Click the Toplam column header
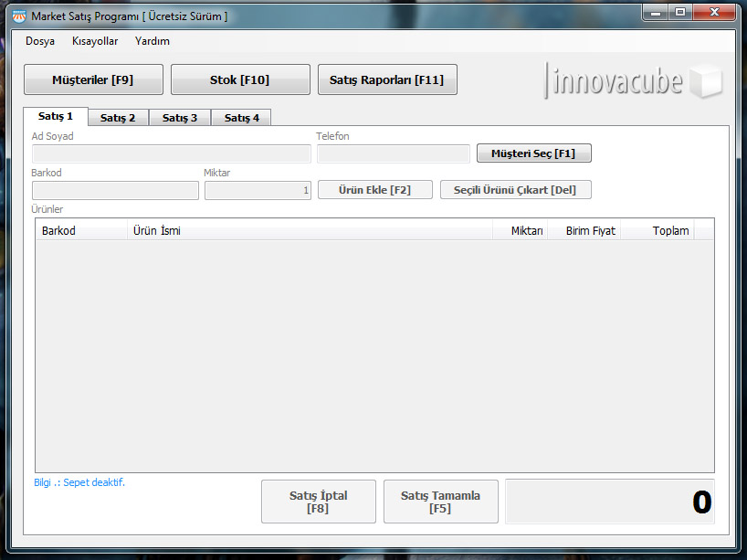Screen dimensions: 747x560 (658, 231)
